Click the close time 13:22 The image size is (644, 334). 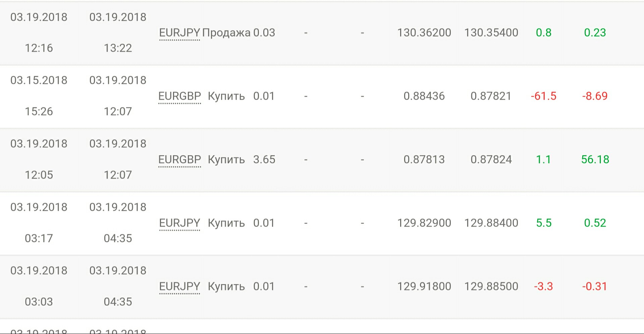[x=118, y=48]
